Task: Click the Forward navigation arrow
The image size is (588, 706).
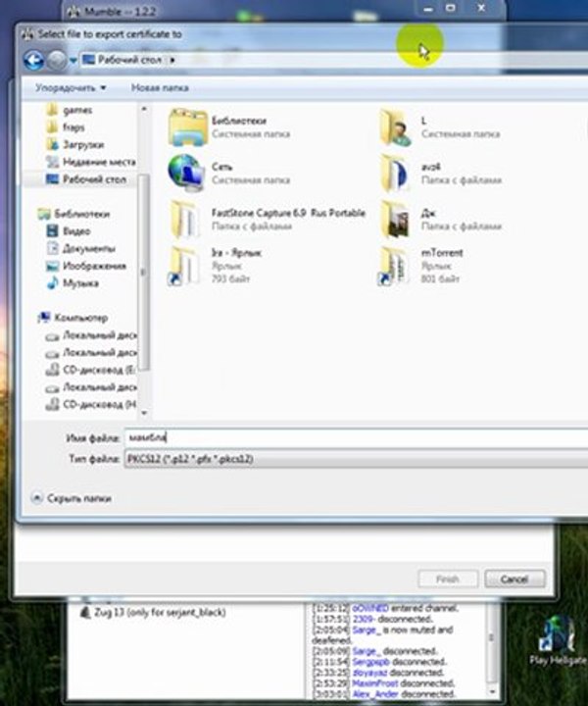Action: 57,61
